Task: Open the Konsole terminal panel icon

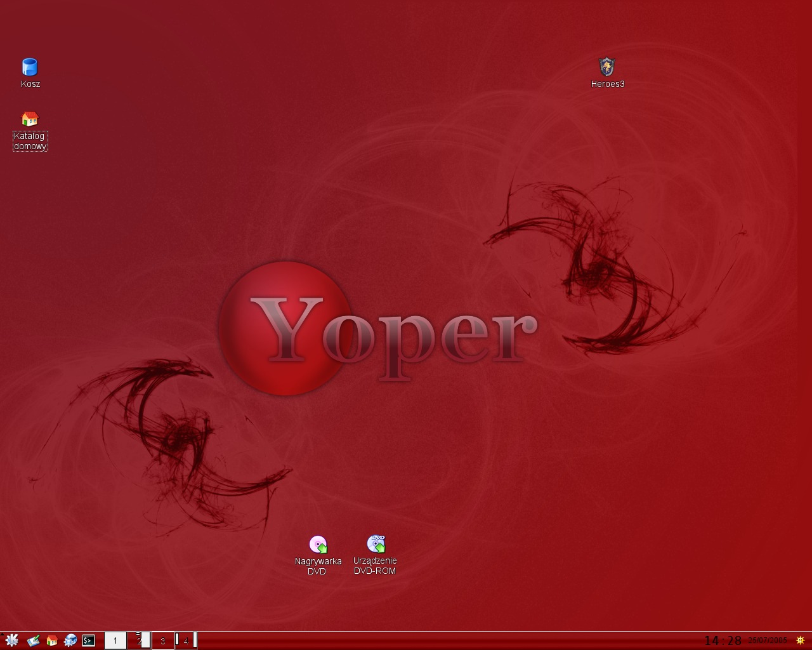Action: point(89,641)
